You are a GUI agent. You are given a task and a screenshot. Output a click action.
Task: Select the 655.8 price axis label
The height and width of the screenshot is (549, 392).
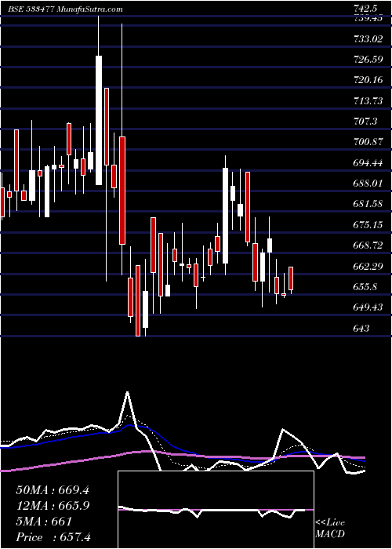point(365,287)
